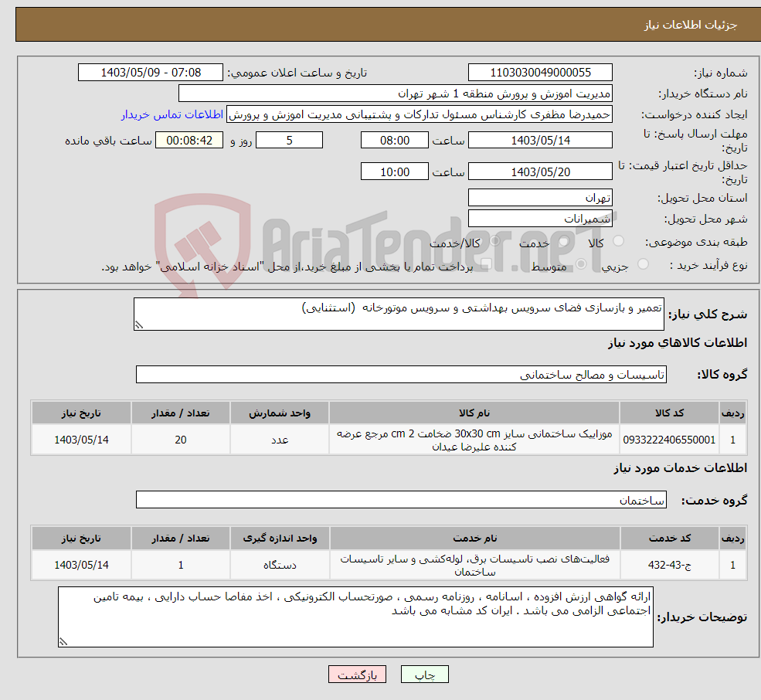The height and width of the screenshot is (700, 761).
Task: Click the deadline time field 08:00
Action: (395, 141)
